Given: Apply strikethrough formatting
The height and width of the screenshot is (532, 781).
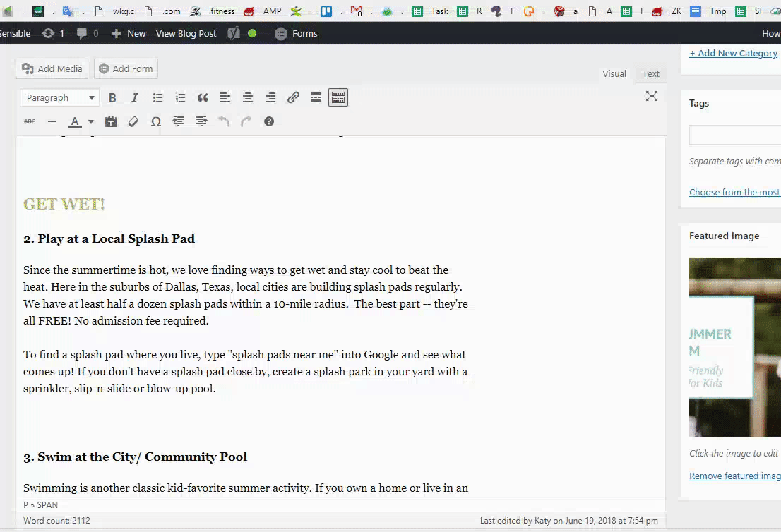Looking at the screenshot, I should click(x=30, y=121).
